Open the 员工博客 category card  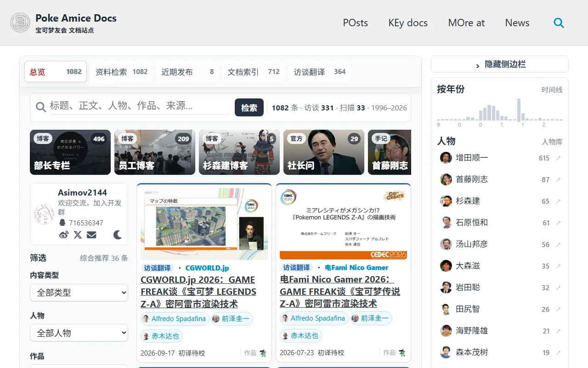coord(155,152)
